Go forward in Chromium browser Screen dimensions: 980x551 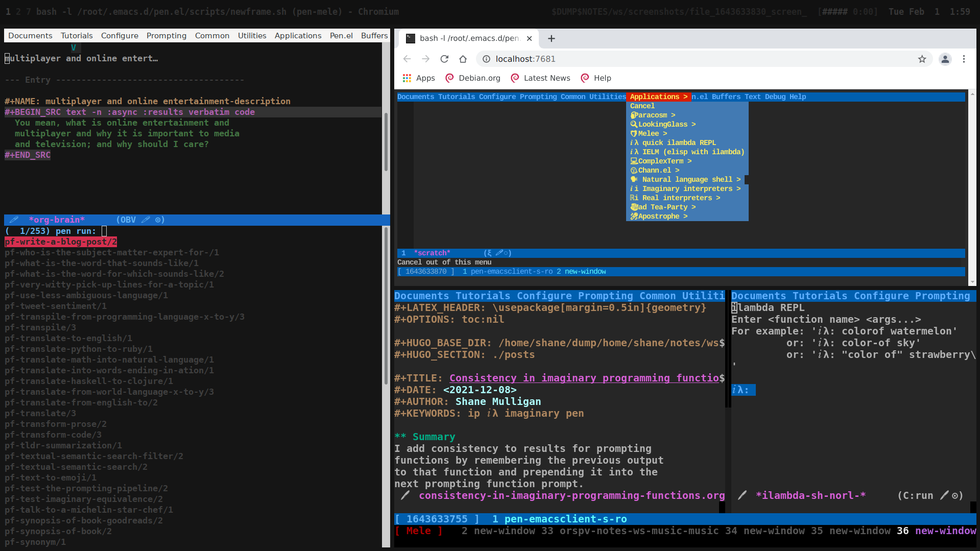click(426, 59)
